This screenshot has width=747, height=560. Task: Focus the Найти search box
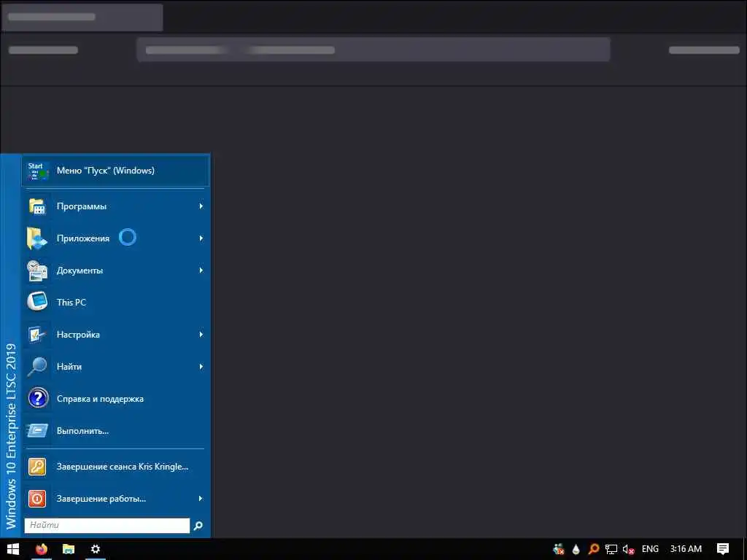(x=107, y=525)
